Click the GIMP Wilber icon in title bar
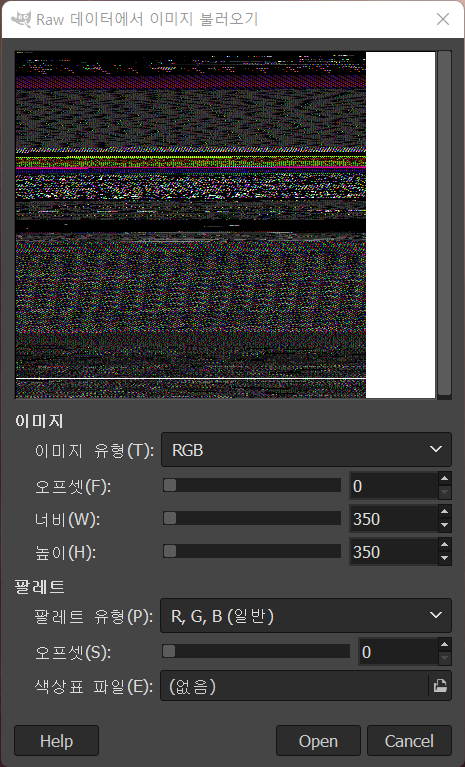This screenshot has width=465, height=767. 21,19
